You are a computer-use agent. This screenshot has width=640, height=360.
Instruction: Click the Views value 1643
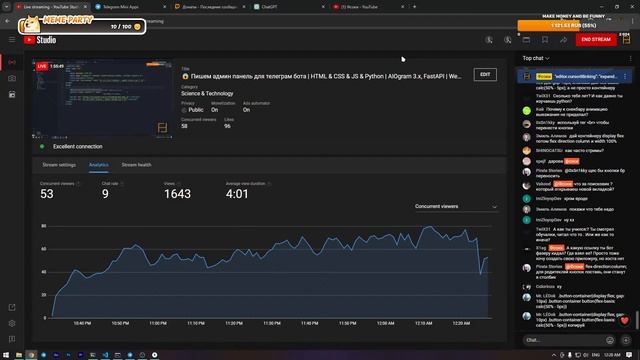pyautogui.click(x=177, y=194)
